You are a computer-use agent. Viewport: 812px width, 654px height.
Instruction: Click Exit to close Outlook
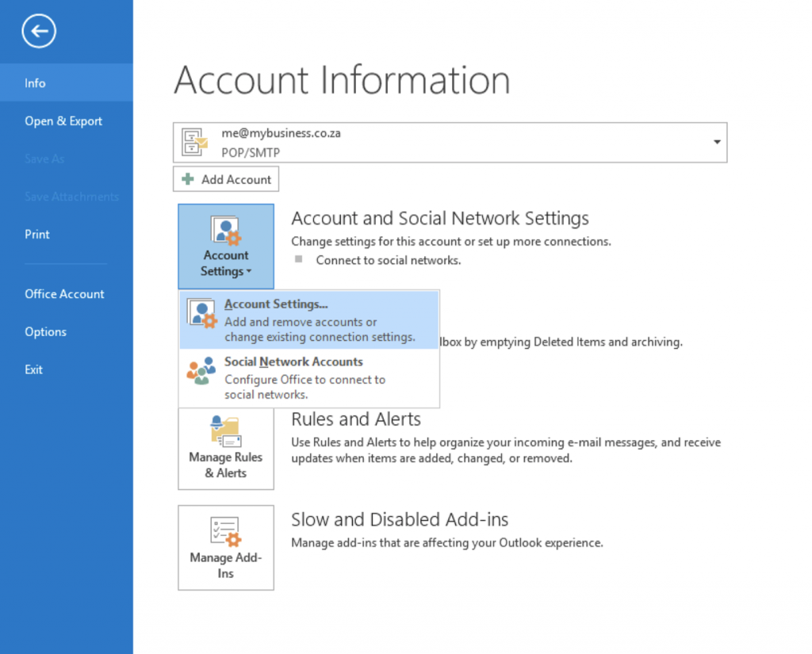(x=33, y=369)
